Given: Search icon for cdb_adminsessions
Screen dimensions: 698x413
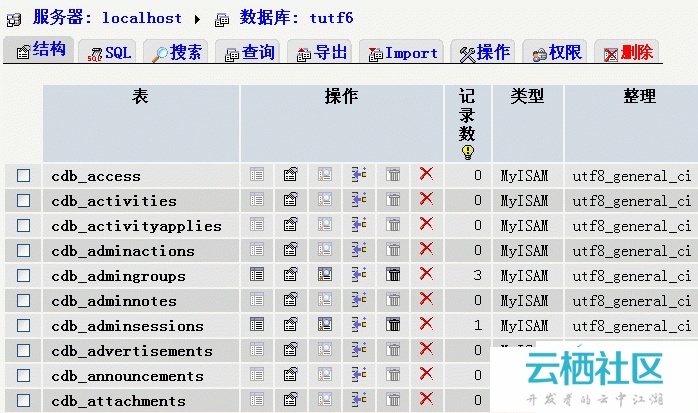Looking at the screenshot, I should click(325, 324).
